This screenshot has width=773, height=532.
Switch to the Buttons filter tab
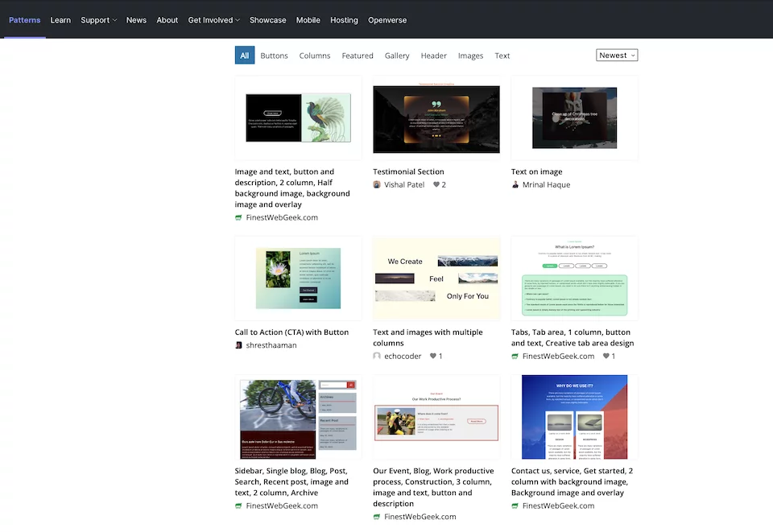coord(274,56)
